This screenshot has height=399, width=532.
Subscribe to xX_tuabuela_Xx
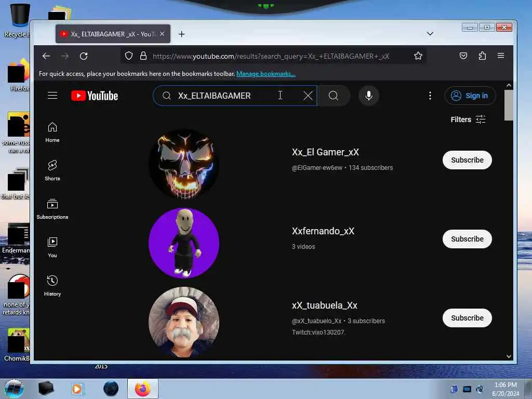pos(467,318)
